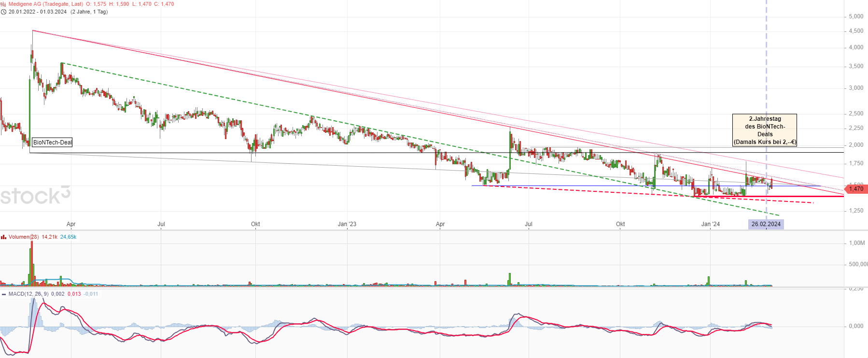Click the 4,500 price axis label
The image size is (868, 358).
[x=856, y=31]
